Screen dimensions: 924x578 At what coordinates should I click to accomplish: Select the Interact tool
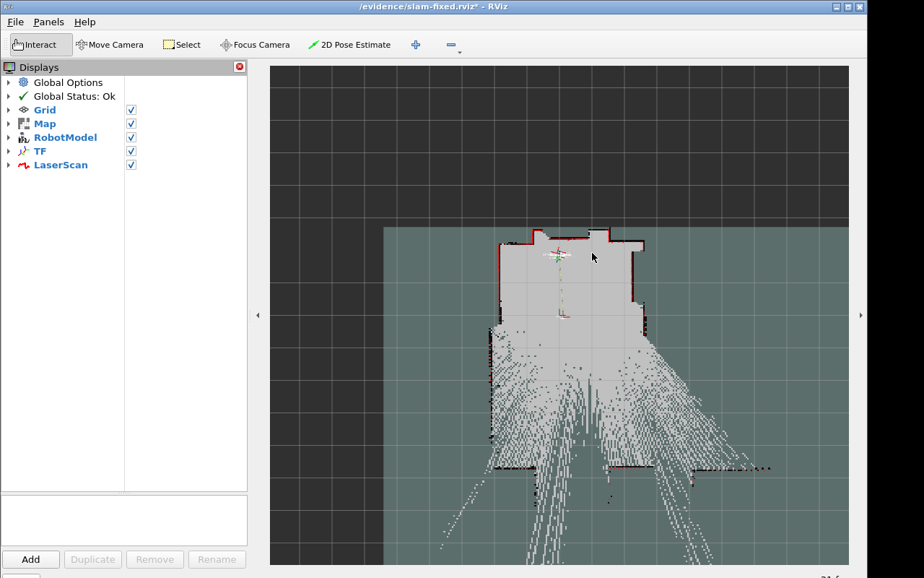coord(41,45)
